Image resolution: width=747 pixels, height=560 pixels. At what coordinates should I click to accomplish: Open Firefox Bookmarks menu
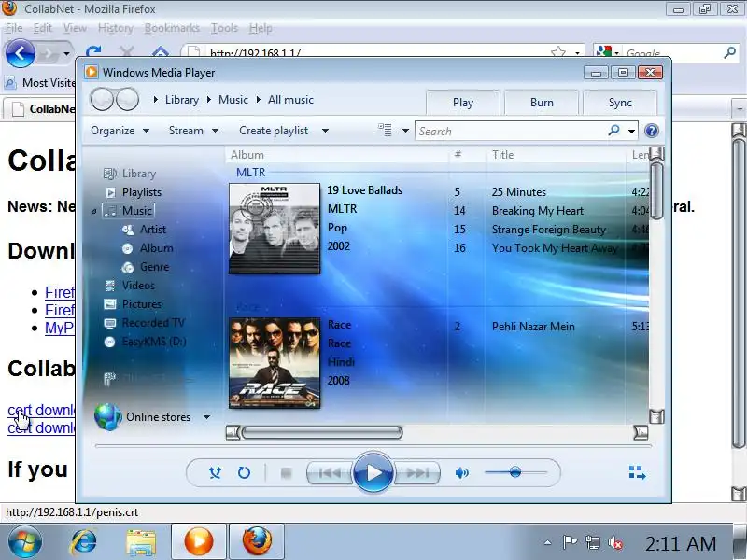click(x=172, y=28)
